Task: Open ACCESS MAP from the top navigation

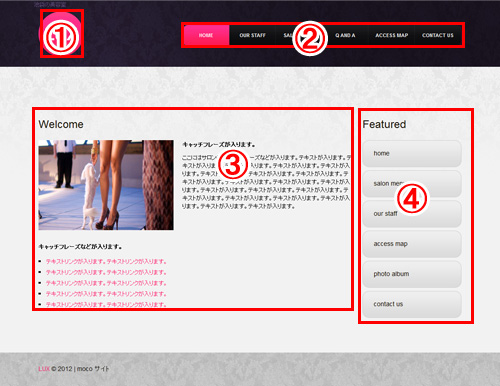Action: click(x=392, y=35)
